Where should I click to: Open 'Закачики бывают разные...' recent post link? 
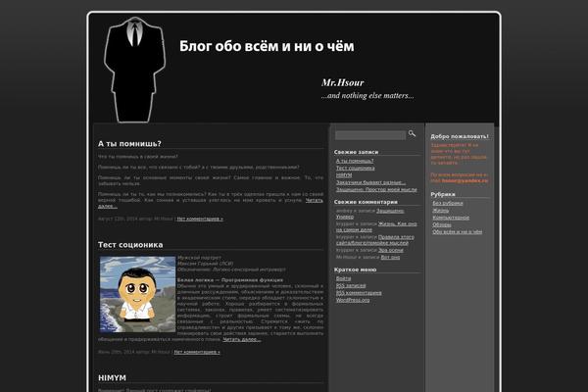[x=370, y=182]
